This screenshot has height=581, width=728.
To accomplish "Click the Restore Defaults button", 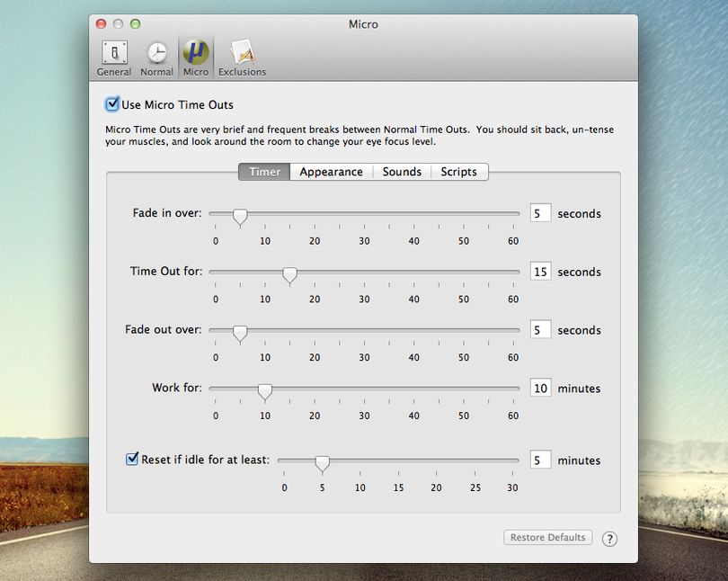I will [548, 537].
